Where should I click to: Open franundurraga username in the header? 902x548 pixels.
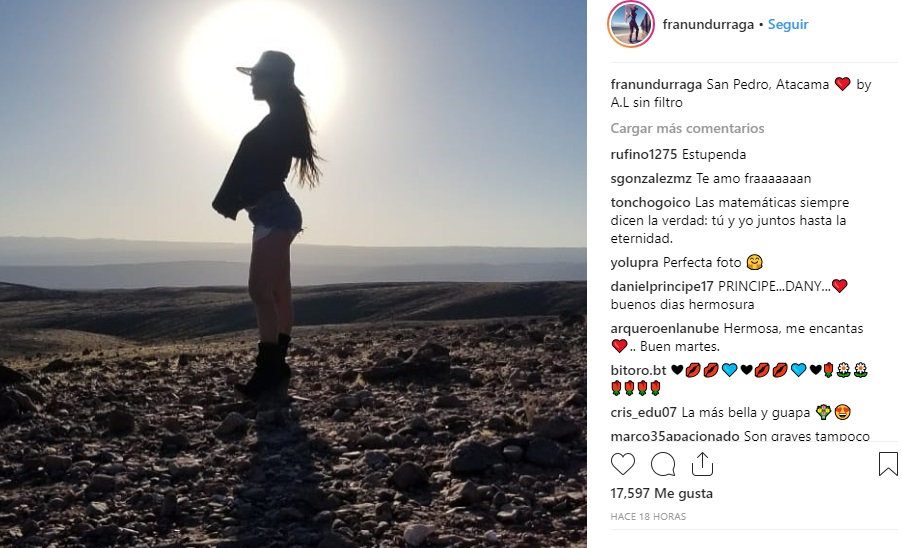[708, 25]
